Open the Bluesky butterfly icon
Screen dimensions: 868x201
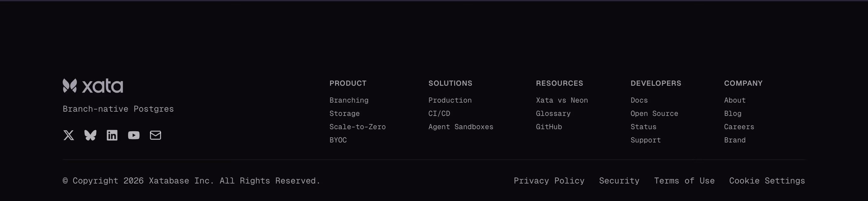click(90, 135)
